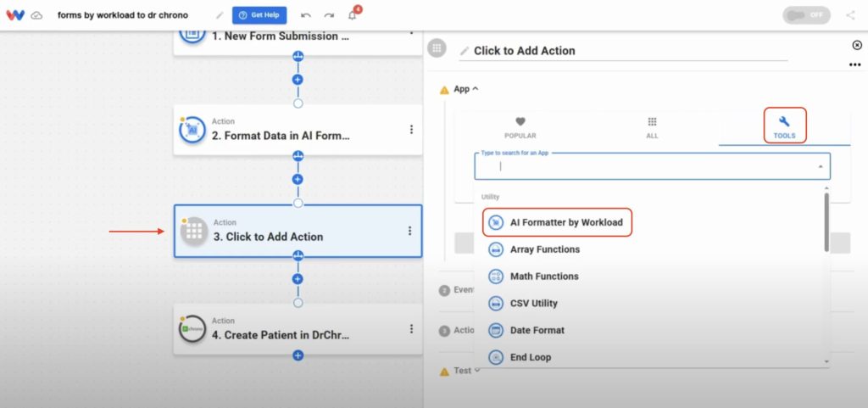The width and height of the screenshot is (868, 408).
Task: Click the CSV Utility icon
Action: coord(495,304)
